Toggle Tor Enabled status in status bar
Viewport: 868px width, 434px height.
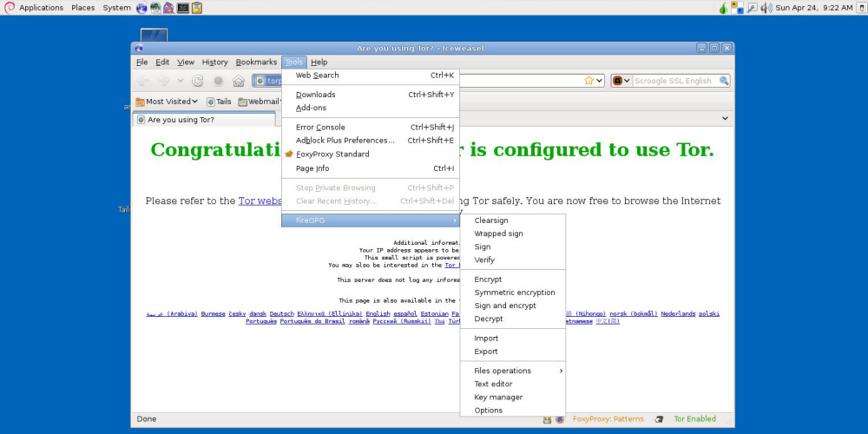pos(694,419)
